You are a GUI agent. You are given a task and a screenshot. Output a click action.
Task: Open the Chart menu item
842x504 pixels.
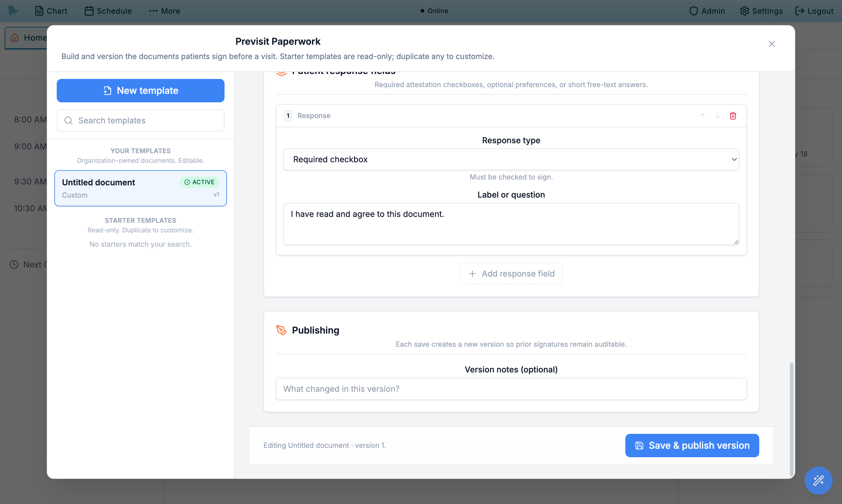point(51,11)
